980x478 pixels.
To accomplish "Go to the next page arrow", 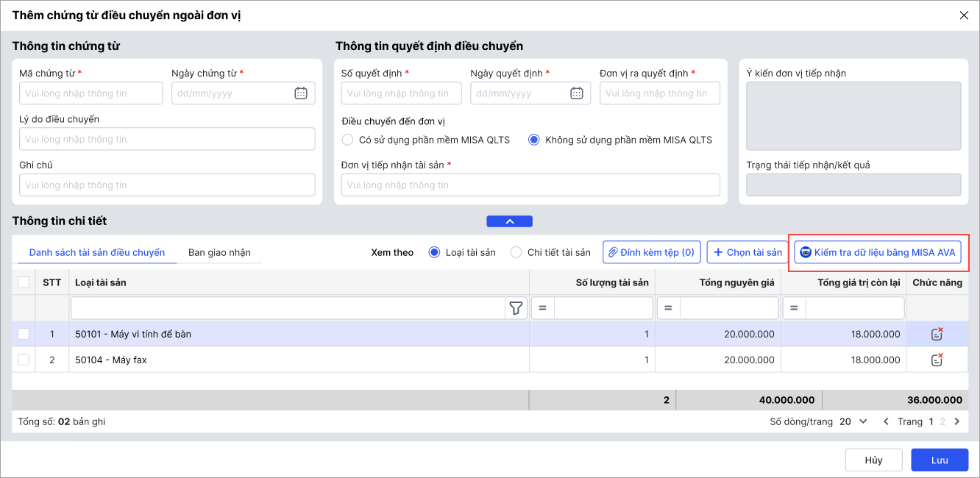I will [x=957, y=422].
